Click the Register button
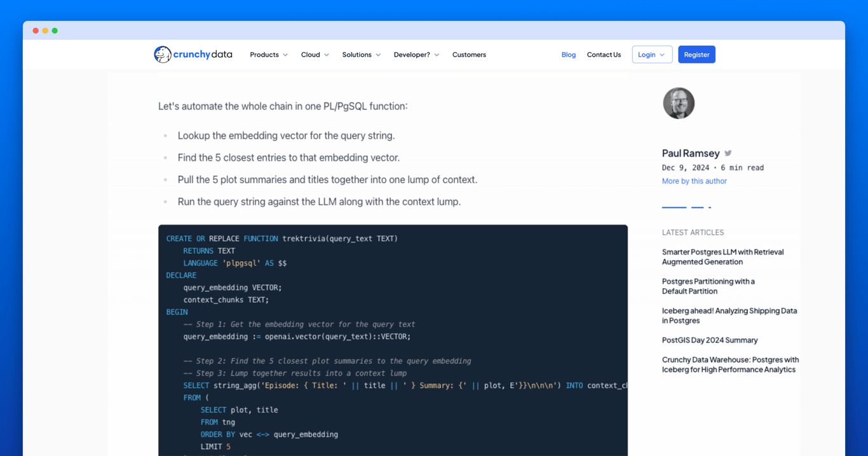868x456 pixels. coord(696,54)
